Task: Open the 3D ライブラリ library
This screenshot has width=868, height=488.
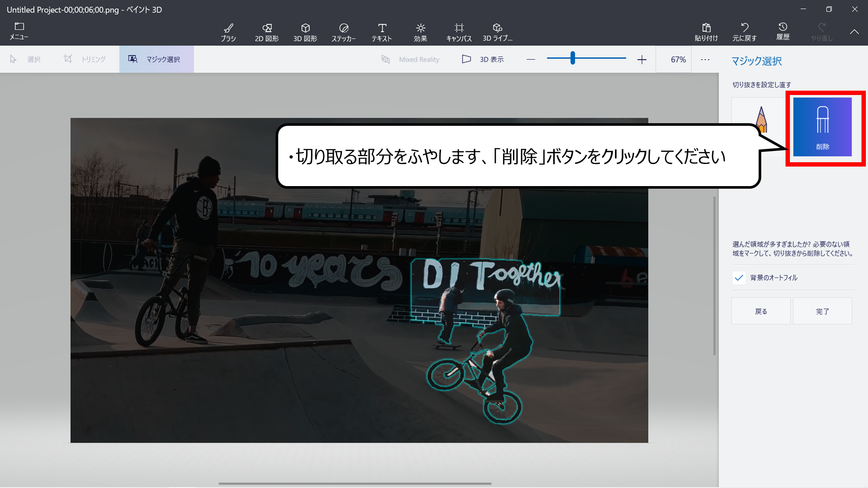Action: [x=497, y=33]
